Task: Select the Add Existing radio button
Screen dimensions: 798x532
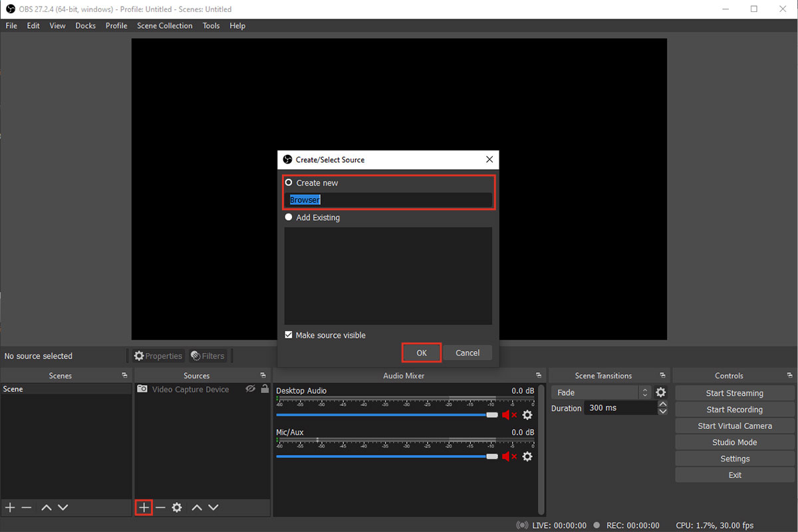Action: coord(289,217)
